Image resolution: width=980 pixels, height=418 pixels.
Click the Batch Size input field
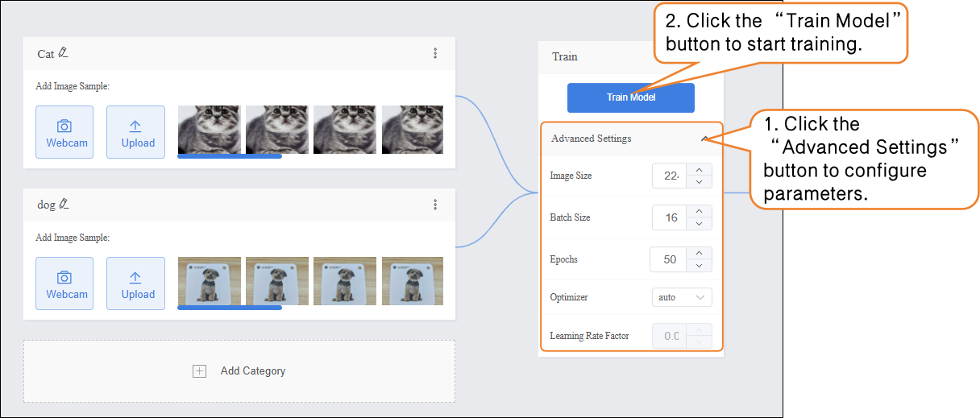pyautogui.click(x=669, y=217)
